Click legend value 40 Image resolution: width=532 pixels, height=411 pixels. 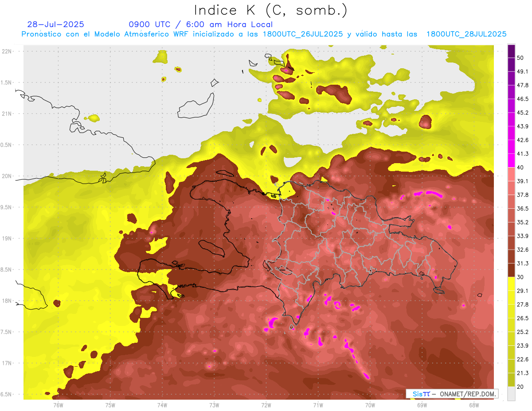click(520, 167)
